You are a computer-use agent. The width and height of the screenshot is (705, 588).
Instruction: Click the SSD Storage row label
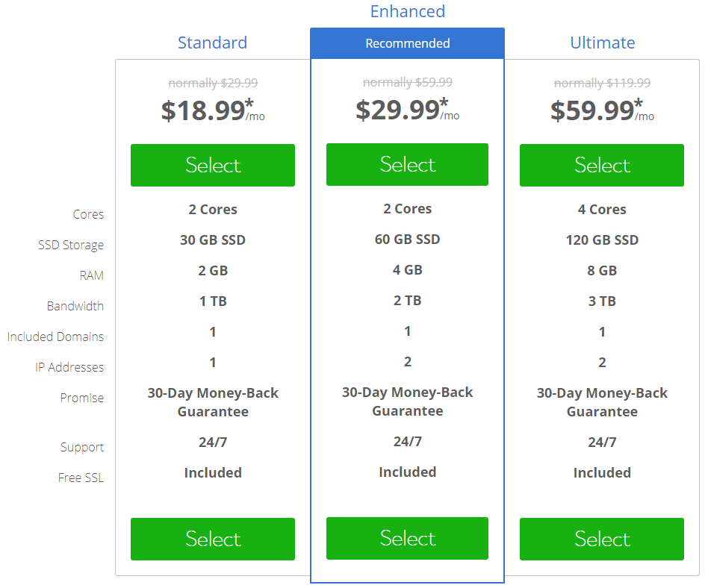click(x=71, y=245)
